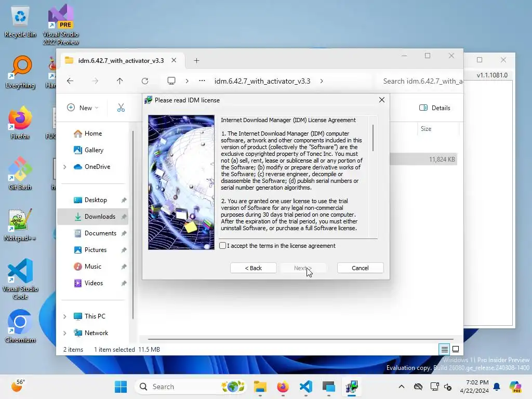The height and width of the screenshot is (399, 532).
Task: Click the pin icon beside Music
Action: coord(124,267)
